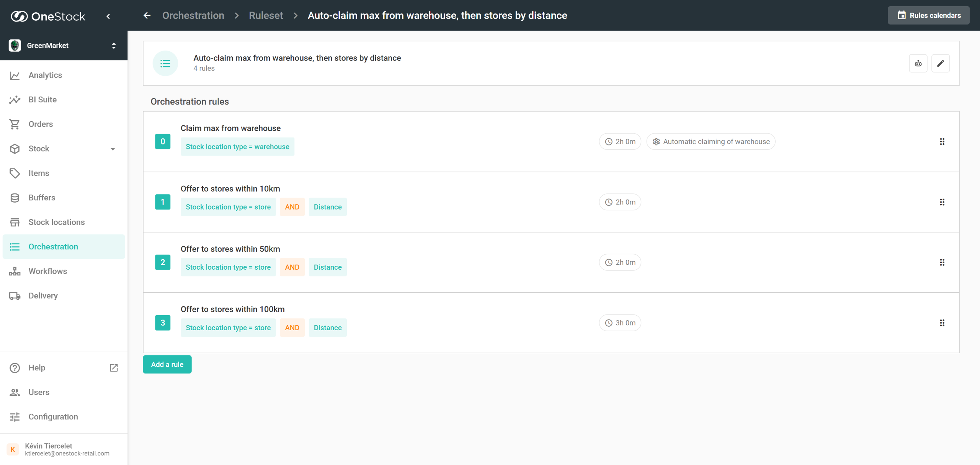Open Rules calendars
980x465 pixels.
tap(928, 15)
